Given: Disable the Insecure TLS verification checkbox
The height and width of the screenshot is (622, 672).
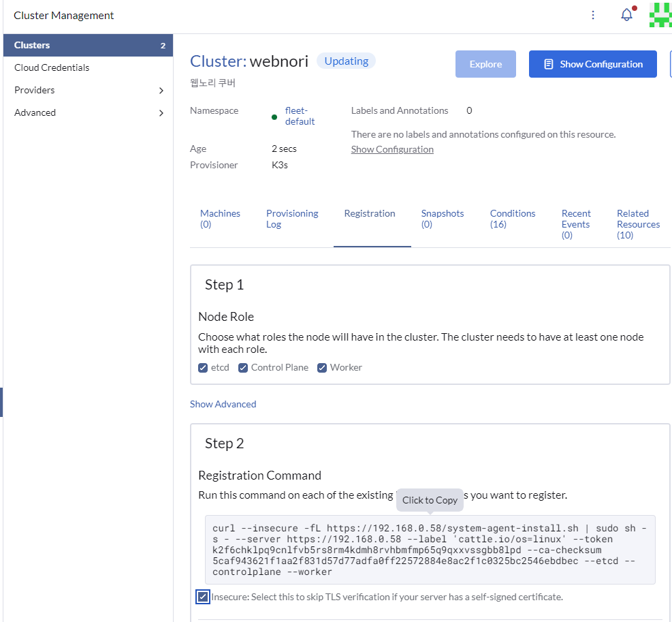Looking at the screenshot, I should pyautogui.click(x=203, y=597).
